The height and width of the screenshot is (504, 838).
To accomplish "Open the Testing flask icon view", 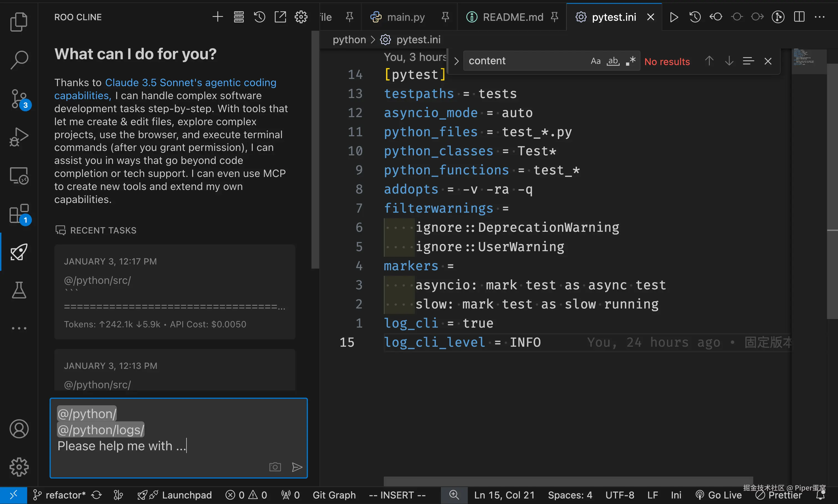I will point(19,290).
